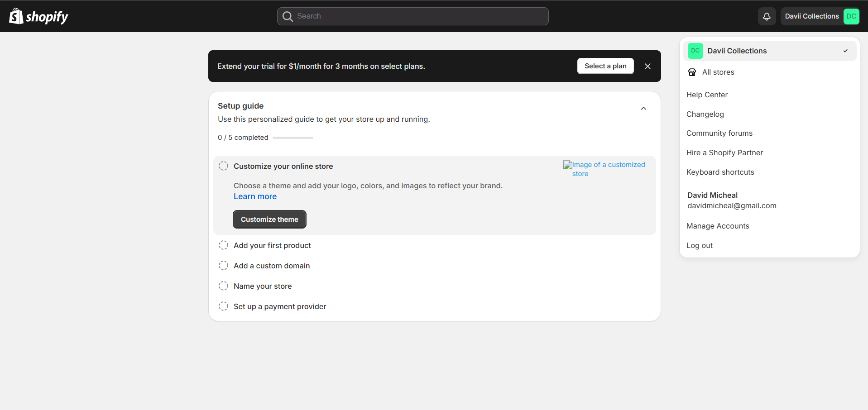Select Davii Collections store in menu
868x410 pixels.
(769, 51)
